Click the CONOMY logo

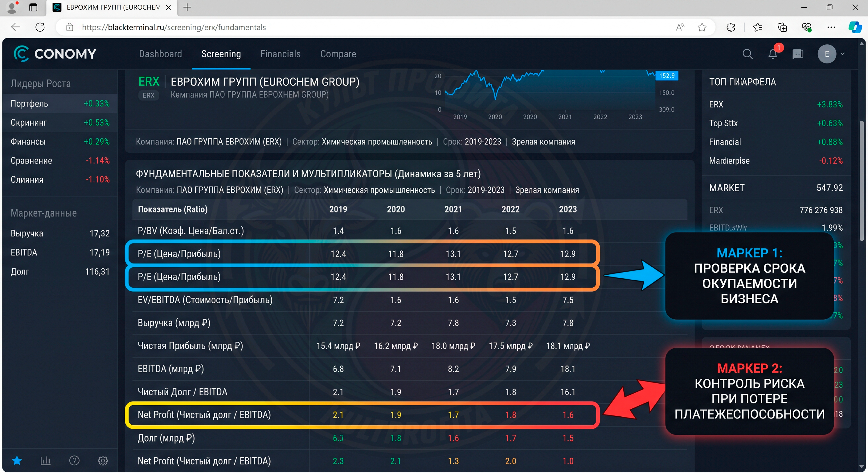click(x=55, y=54)
